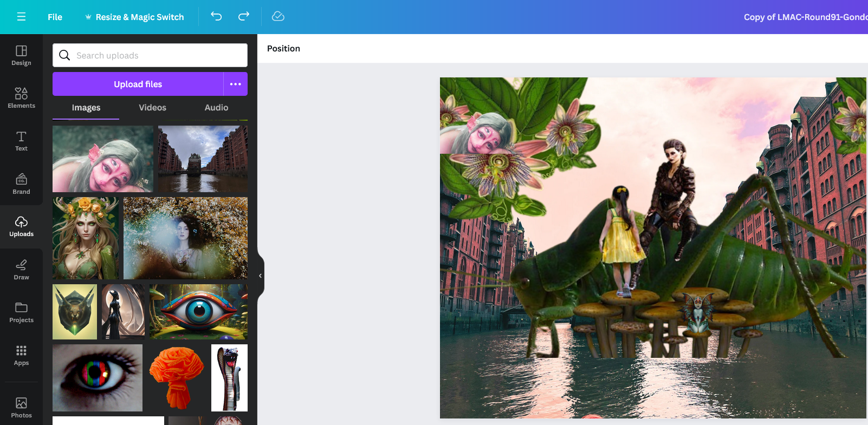Select the flower-crowned forest woman thumbnail
This screenshot has width=868, height=425.
(x=86, y=238)
